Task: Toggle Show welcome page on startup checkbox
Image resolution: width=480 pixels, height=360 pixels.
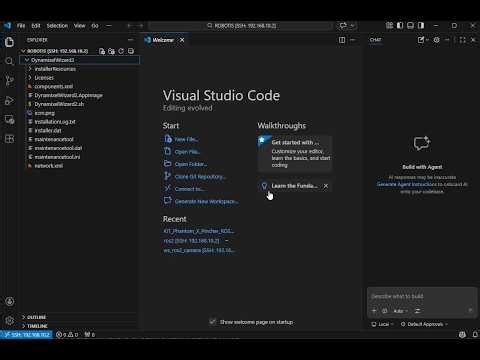Action: (x=212, y=322)
